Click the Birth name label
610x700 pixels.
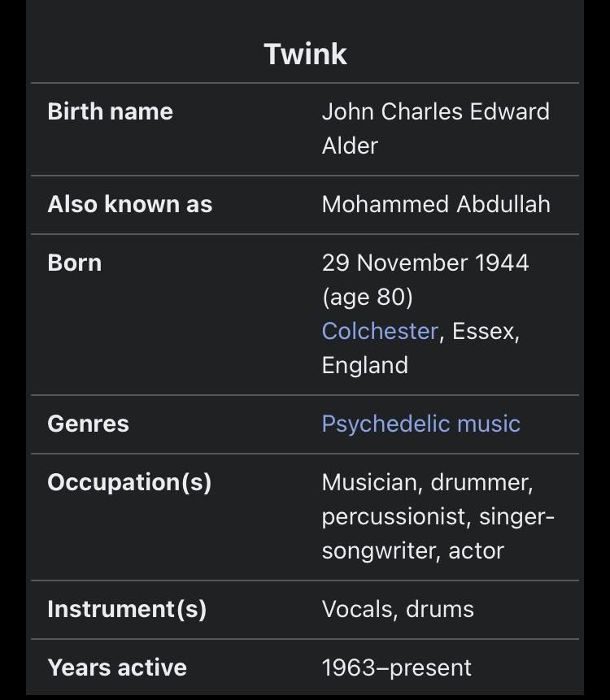pos(111,111)
